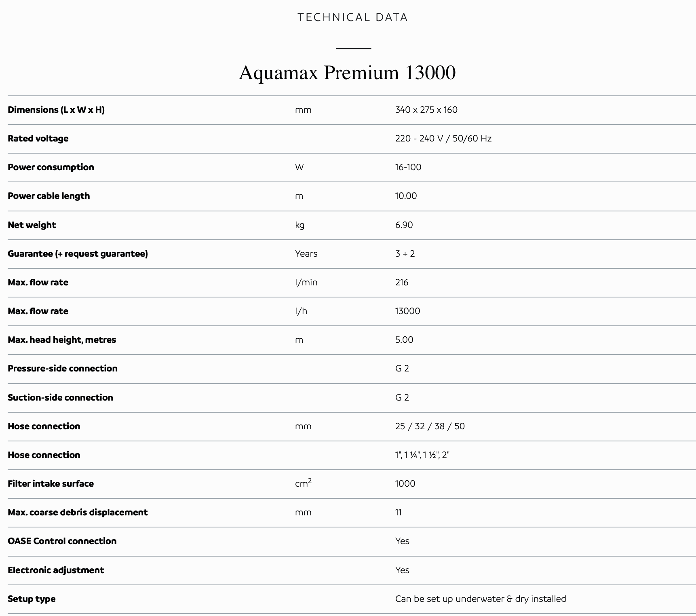Click the 13000 max flow rate value
This screenshot has height=616, width=696.
[x=407, y=311]
